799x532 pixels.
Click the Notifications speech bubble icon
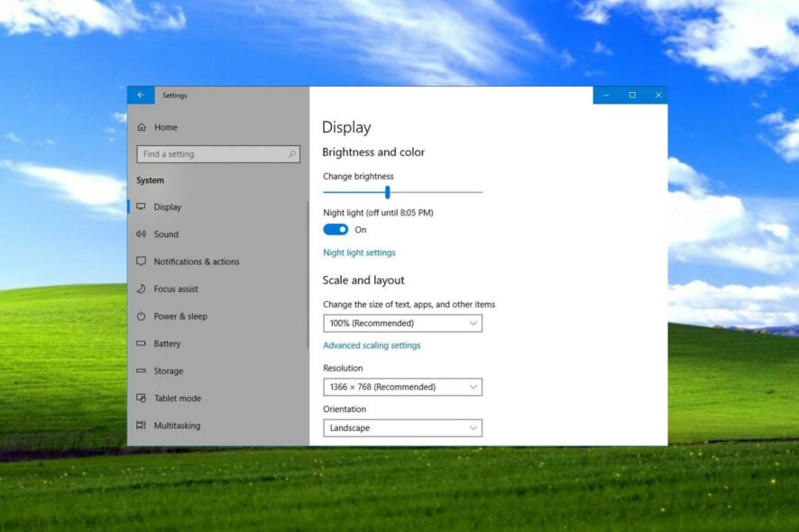[142, 261]
